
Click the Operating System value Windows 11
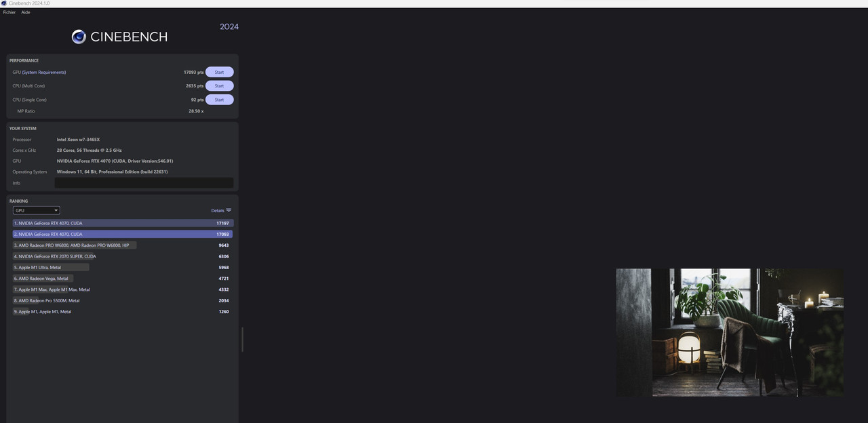(x=112, y=172)
